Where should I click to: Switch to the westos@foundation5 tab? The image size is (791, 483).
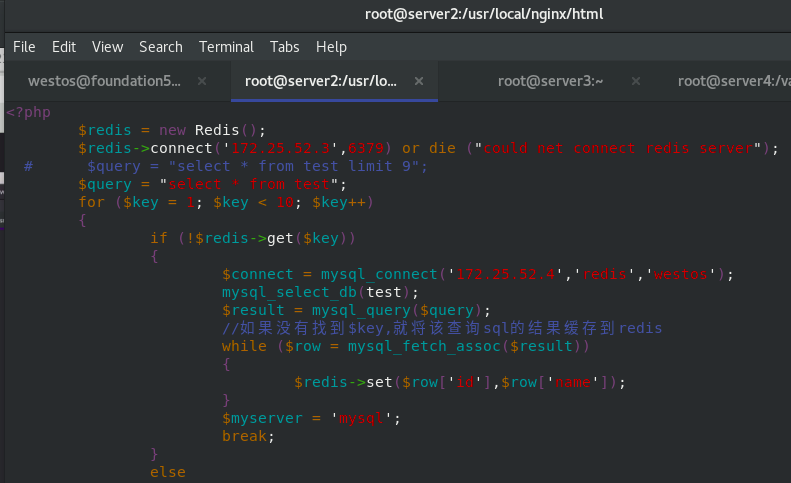click(x=104, y=81)
